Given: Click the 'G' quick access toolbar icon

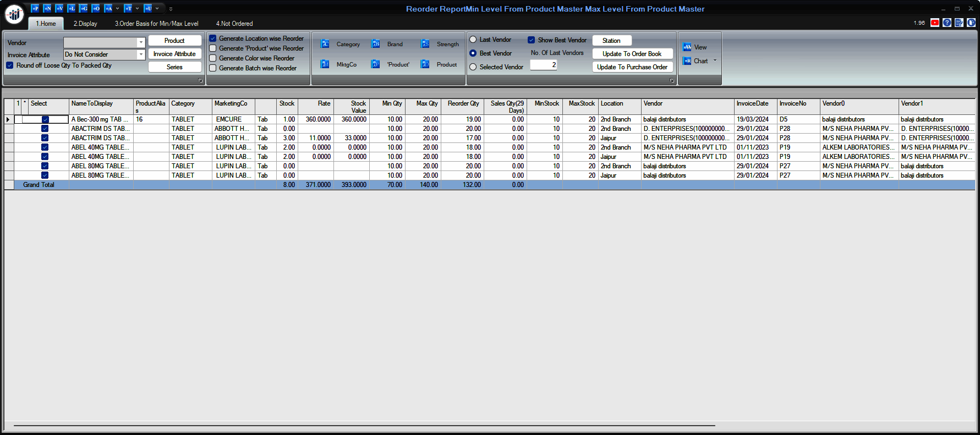Looking at the screenshot, I should (84, 8).
